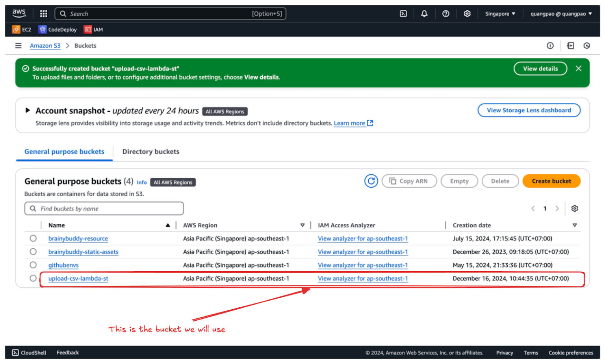Open the AWS logo home link
Screen dimensions: 605x364
[x=19, y=13]
